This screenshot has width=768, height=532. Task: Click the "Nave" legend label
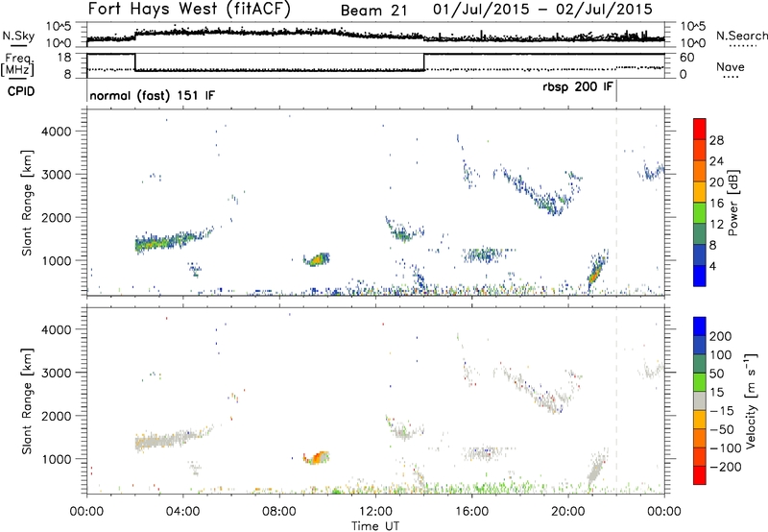[x=730, y=66]
